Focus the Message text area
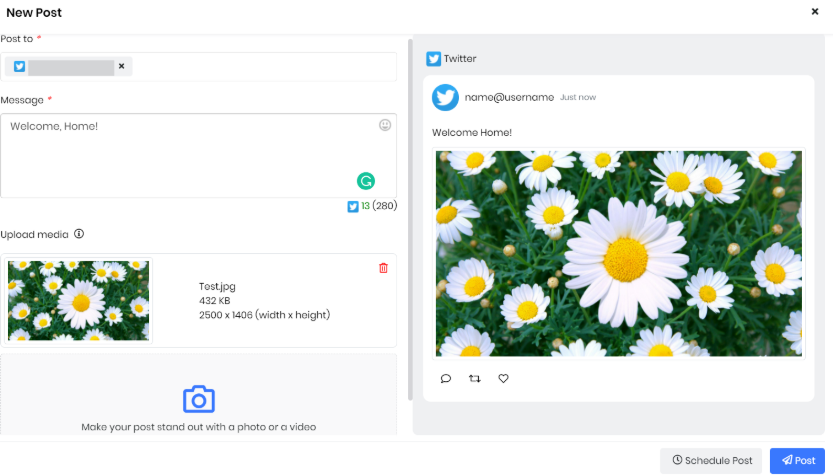Screen dimensions: 833x476 point(199,156)
